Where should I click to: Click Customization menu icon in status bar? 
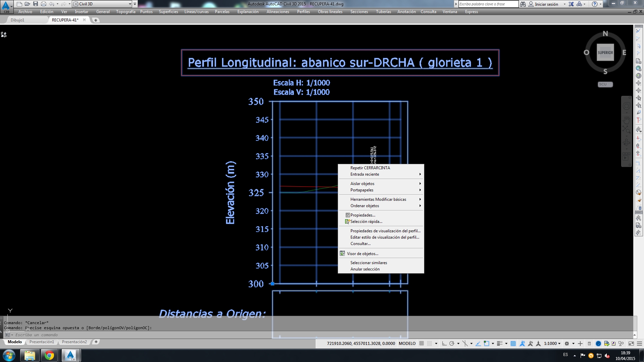click(x=639, y=344)
